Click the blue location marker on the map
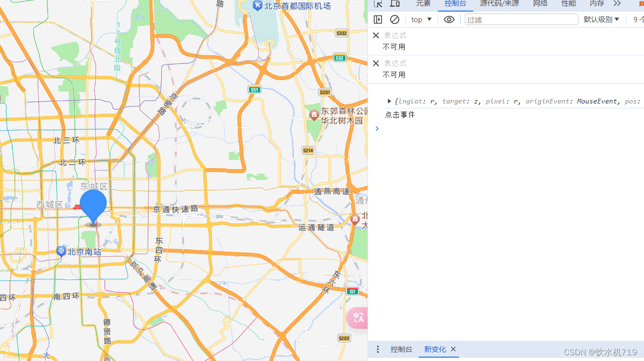Screen dimensions: 644x361 (93, 207)
